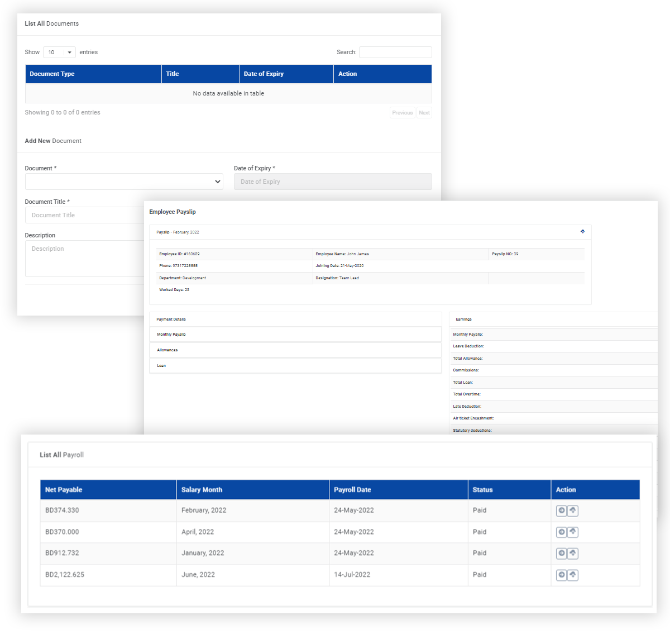The image size is (670, 644).
Task: Click the Previous pagination button
Action: 402,113
